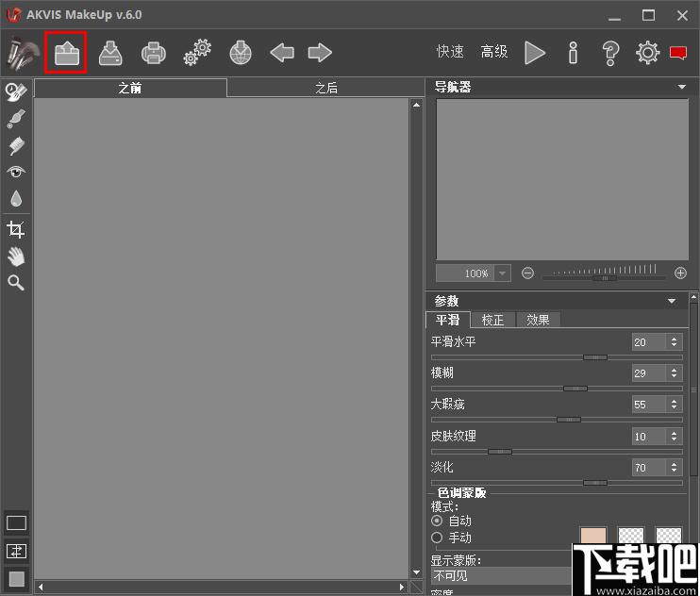Open the 不可见 show mask dropdown
The image size is (700, 596).
click(x=501, y=575)
